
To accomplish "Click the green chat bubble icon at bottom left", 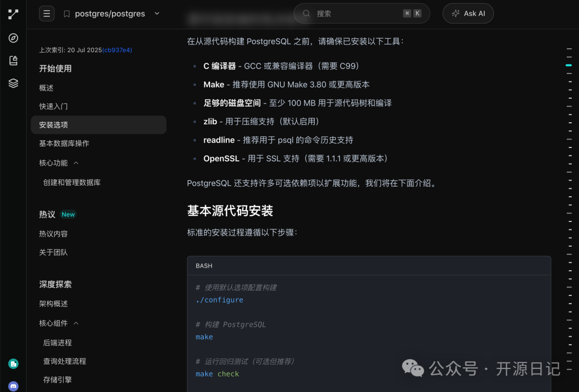I will click(x=12, y=363).
